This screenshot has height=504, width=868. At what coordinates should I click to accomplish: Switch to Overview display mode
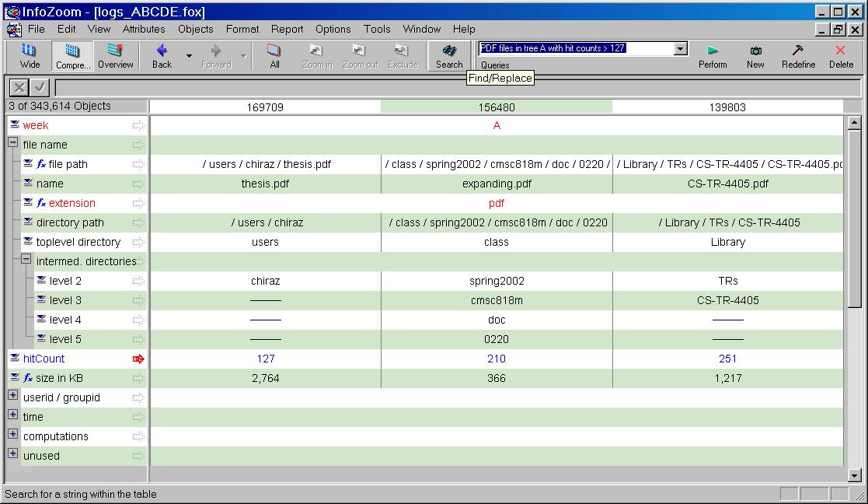115,56
